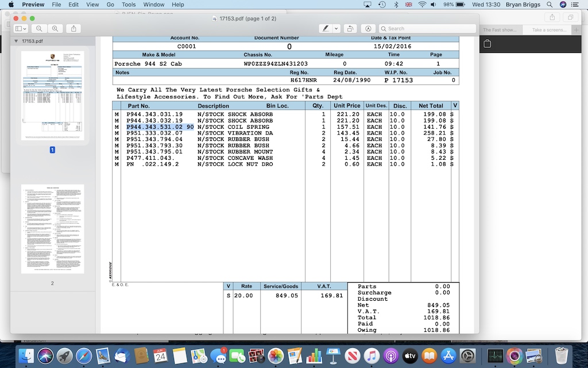
Task: Switch to 'The Fast show...' Safari tab
Action: coord(500,30)
